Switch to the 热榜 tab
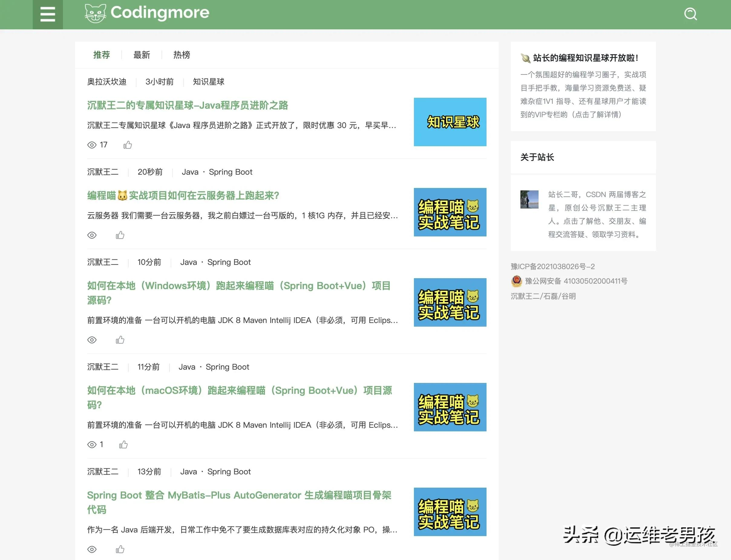This screenshot has height=560, width=731. coord(181,55)
